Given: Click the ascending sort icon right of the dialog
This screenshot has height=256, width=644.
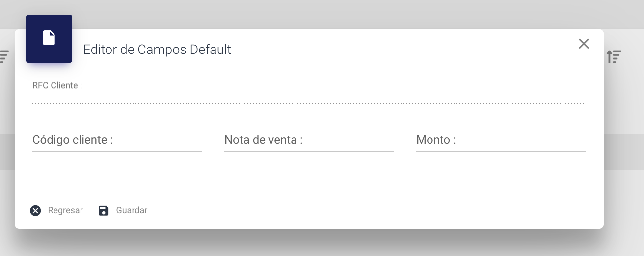Looking at the screenshot, I should (614, 56).
